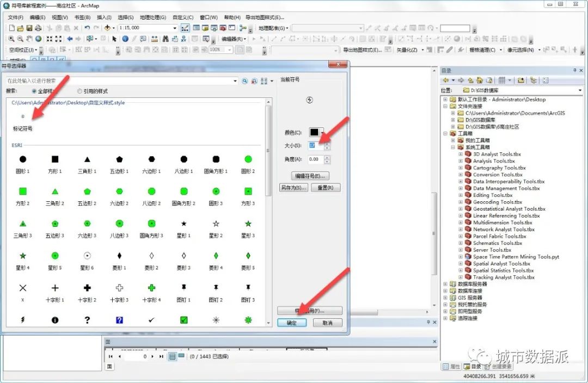This screenshot has width=588, height=383.
Task: Select the 引用的样式 radio button
Action: pos(79,91)
